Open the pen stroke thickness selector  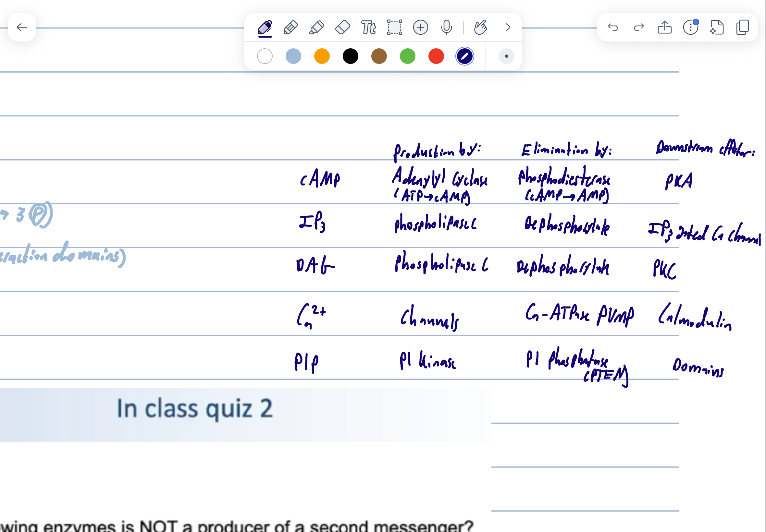click(x=507, y=56)
